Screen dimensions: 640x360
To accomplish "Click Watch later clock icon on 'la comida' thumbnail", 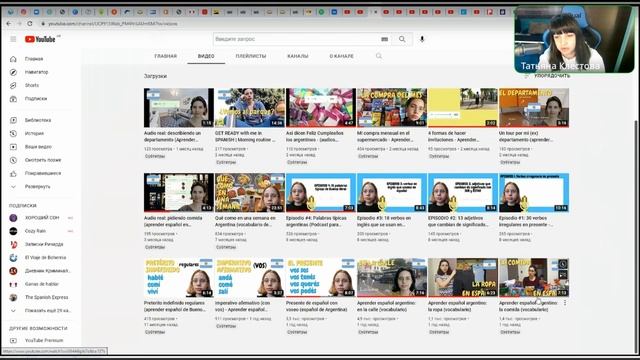I will coord(563,264).
